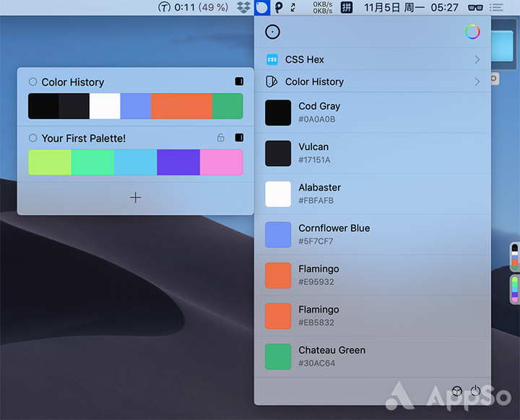This screenshot has width=520, height=420.
Task: Click network speed 0KB/s indicator
Action: coord(322,7)
